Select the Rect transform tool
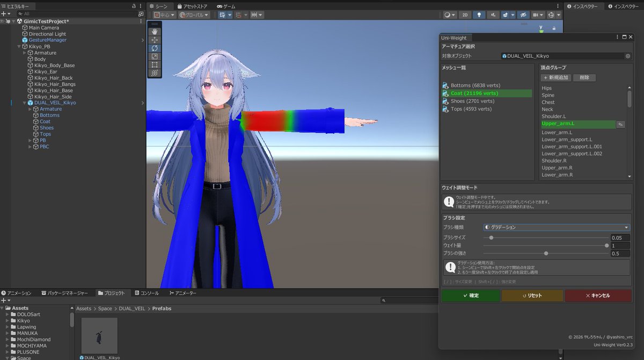 [155, 65]
